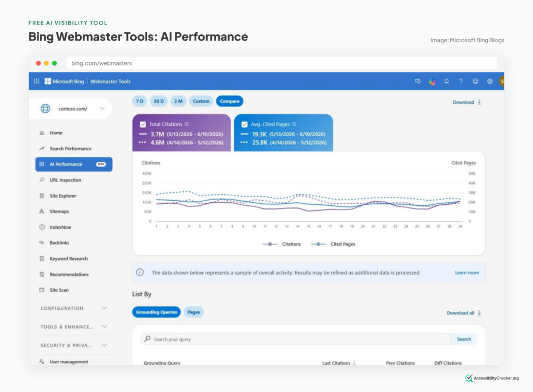Viewport: 533px width, 392px height.
Task: Click the magnifier icon in query search box
Action: point(147,339)
